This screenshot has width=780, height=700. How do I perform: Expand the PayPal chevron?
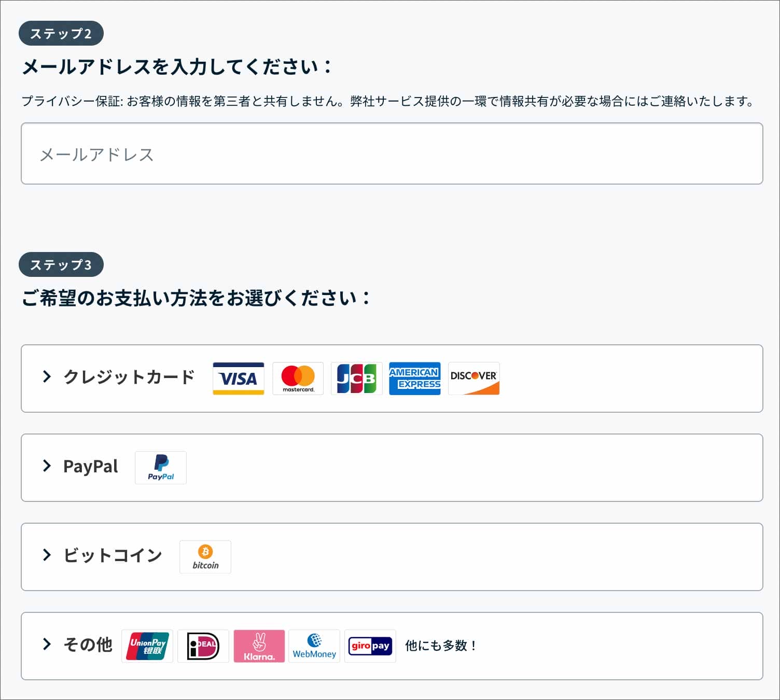pyautogui.click(x=47, y=466)
